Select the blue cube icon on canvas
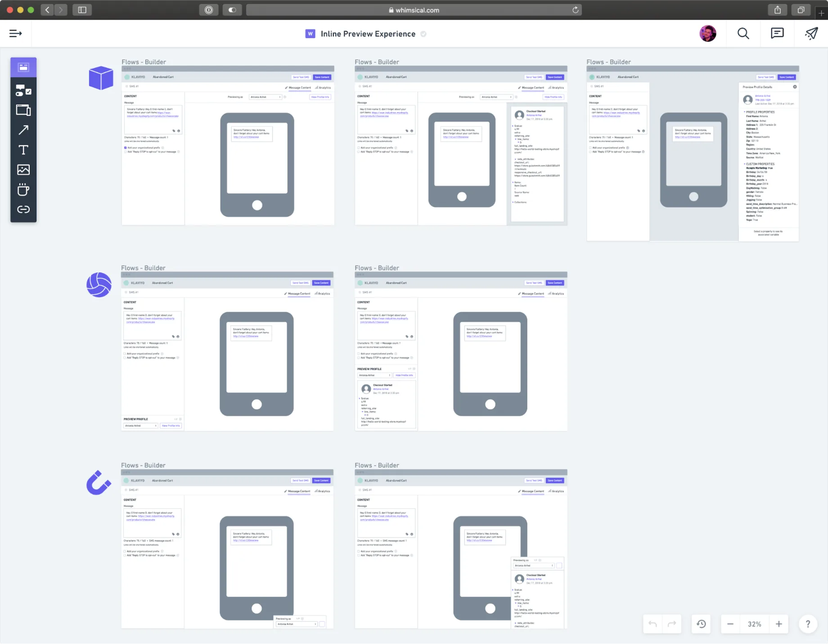The width and height of the screenshot is (828, 644). click(101, 78)
